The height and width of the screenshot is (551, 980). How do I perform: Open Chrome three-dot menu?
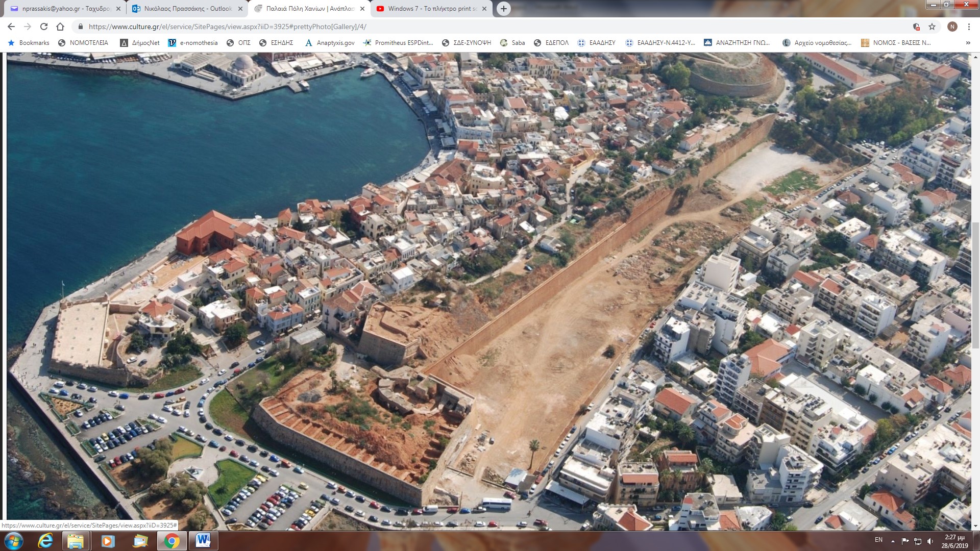tap(969, 27)
